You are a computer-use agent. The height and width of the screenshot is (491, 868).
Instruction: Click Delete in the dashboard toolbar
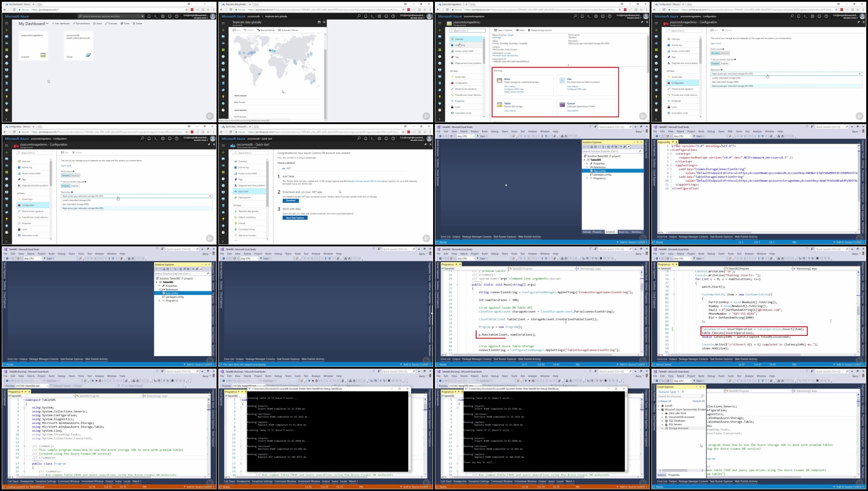click(137, 24)
